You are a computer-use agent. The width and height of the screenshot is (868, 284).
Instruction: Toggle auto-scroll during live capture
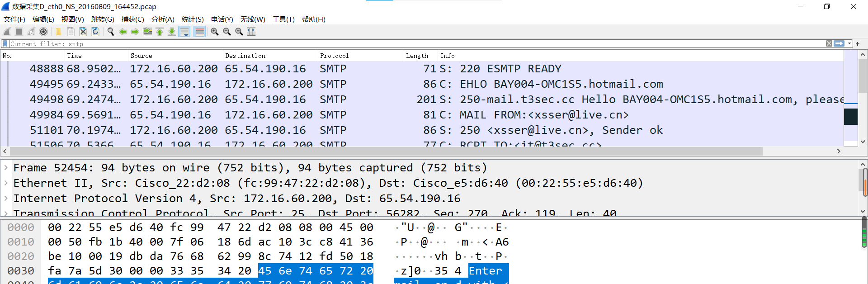pyautogui.click(x=184, y=32)
